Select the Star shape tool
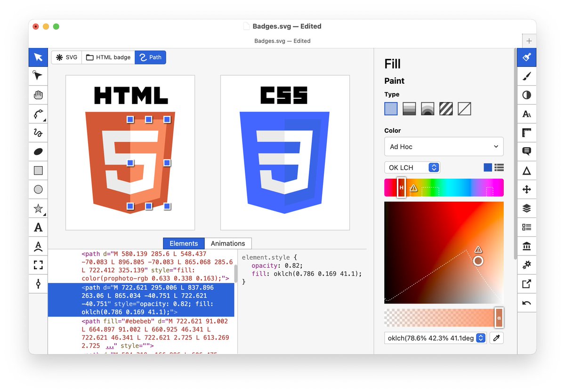This screenshot has width=565, height=392. coord(38,208)
